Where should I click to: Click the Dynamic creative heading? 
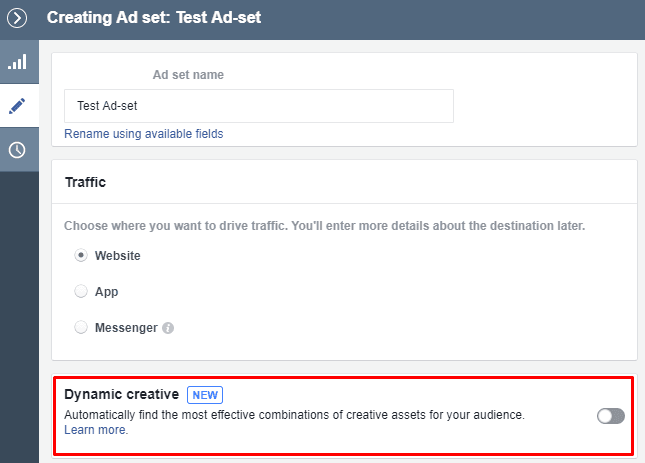tap(122, 394)
